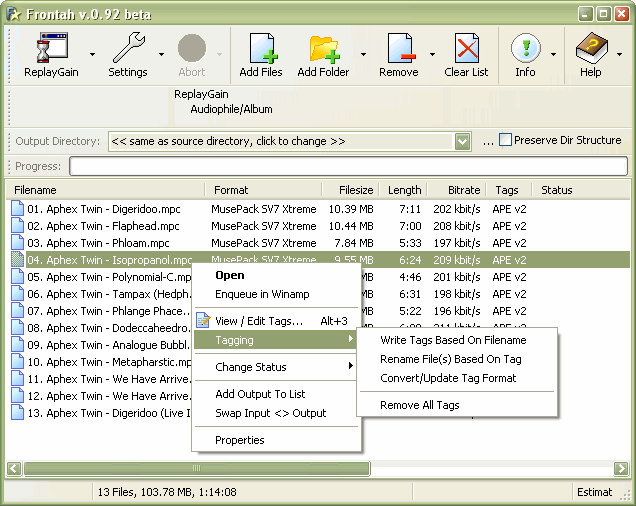Choose Remove All Tags from submenu
636x506 pixels.
point(419,405)
